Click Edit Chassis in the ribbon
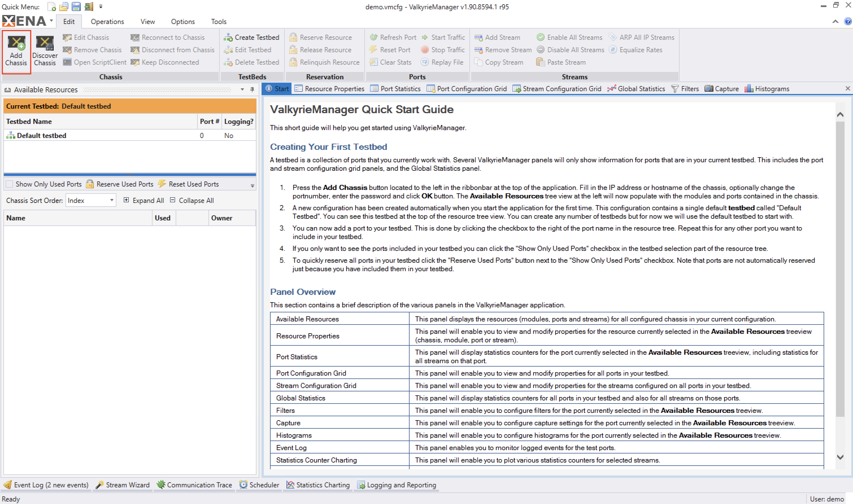The height and width of the screenshot is (504, 853). 86,37
